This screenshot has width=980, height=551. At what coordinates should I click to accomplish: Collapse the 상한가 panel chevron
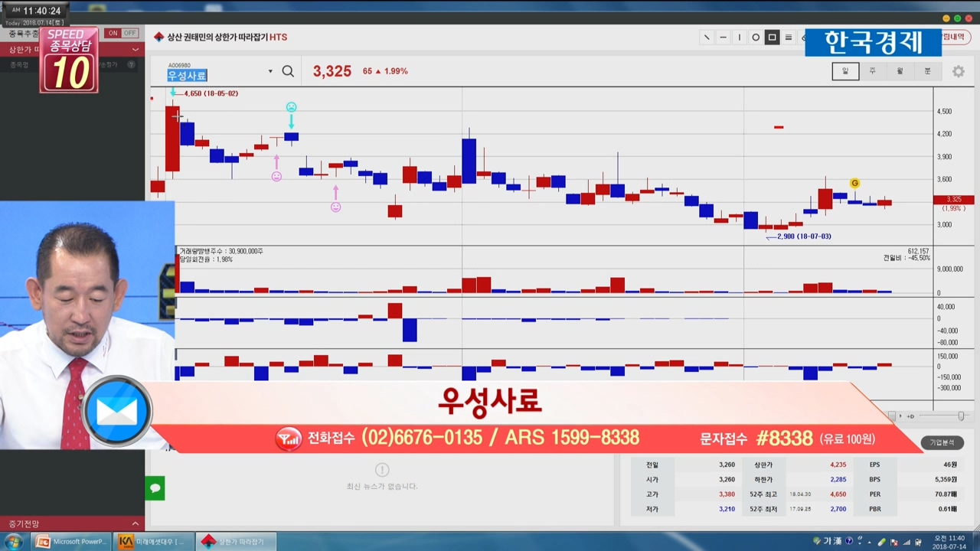click(136, 50)
